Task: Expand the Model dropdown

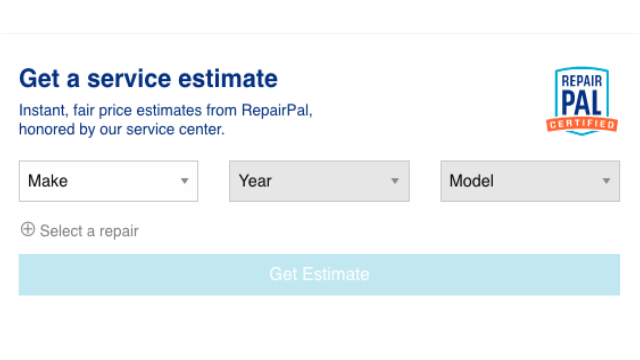Action: 530,181
